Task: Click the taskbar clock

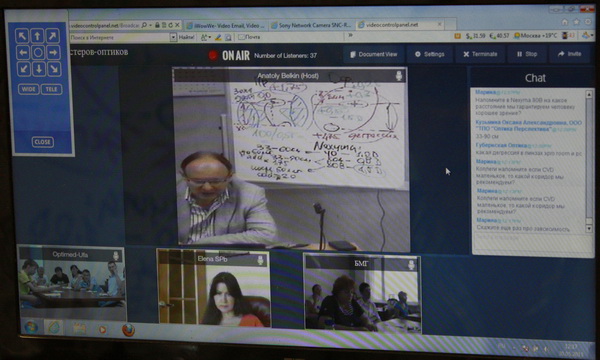Action: [x=571, y=350]
